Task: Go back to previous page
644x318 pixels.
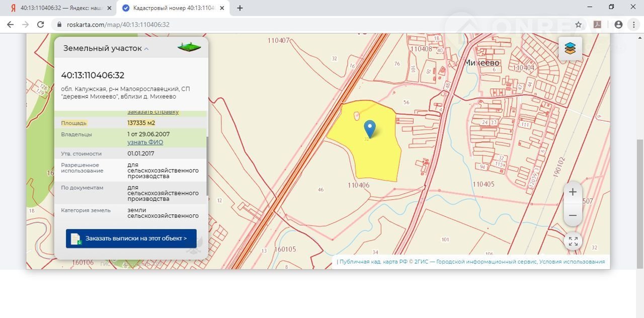Action: (10, 24)
